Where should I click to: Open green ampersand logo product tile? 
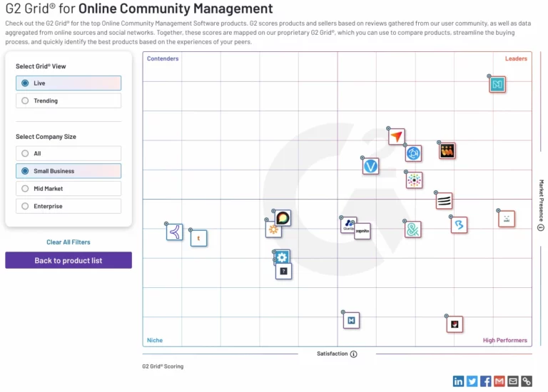pos(412,229)
